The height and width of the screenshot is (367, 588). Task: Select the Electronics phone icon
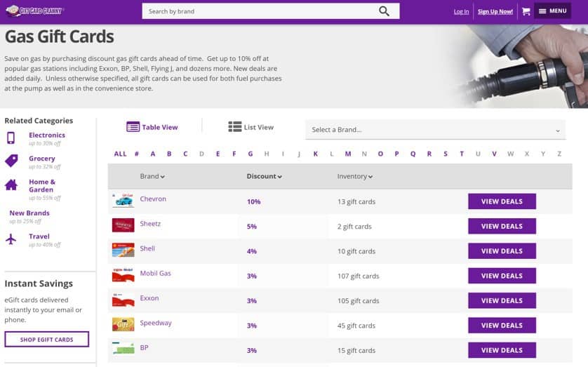coord(11,138)
